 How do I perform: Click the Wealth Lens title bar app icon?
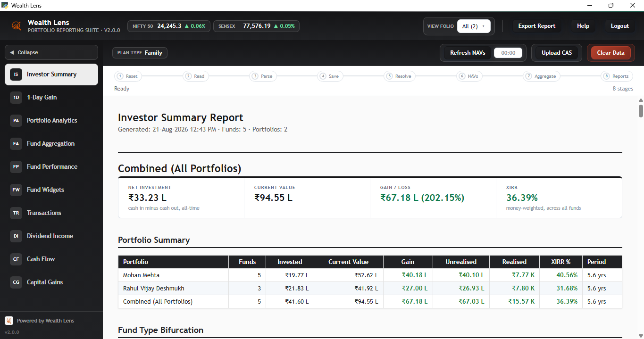[x=5, y=5]
